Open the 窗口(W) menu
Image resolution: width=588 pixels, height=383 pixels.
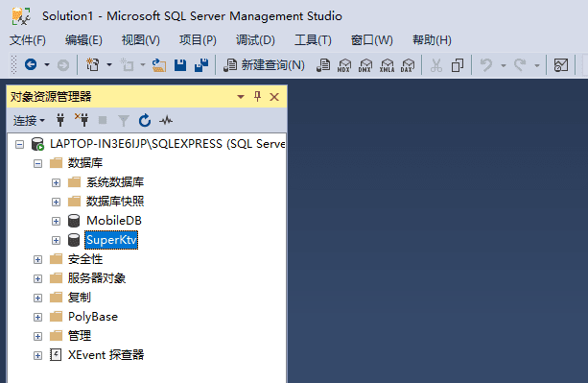(371, 39)
